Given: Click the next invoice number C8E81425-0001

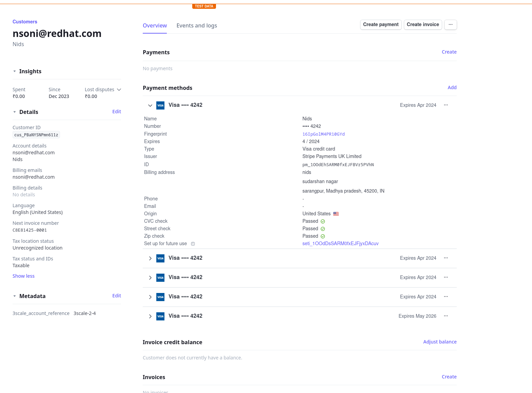Looking at the screenshot, I should tap(29, 230).
